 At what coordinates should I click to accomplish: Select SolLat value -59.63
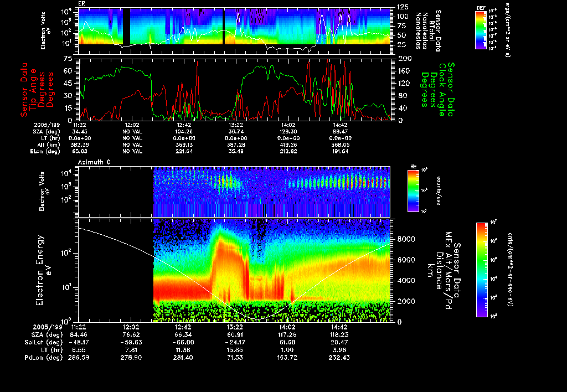[131, 343]
